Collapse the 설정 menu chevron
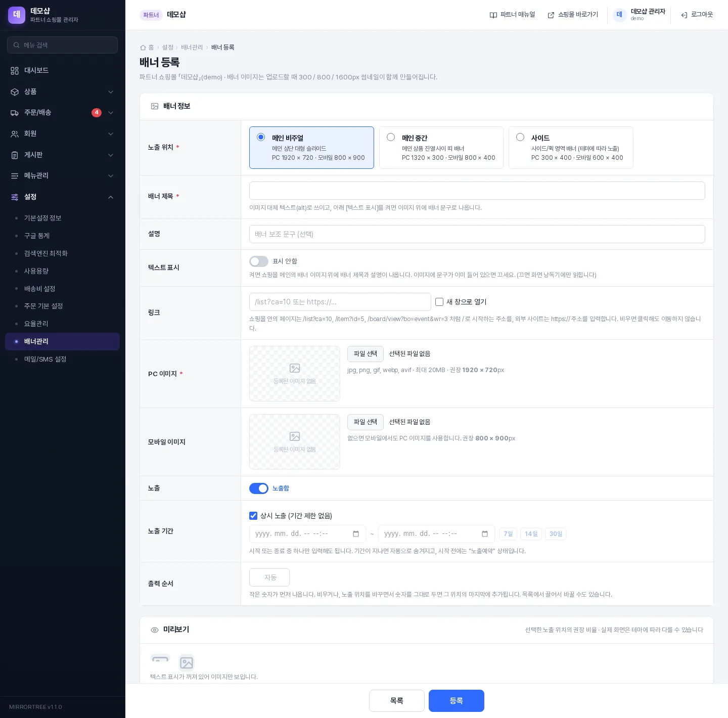The image size is (728, 718). click(111, 197)
